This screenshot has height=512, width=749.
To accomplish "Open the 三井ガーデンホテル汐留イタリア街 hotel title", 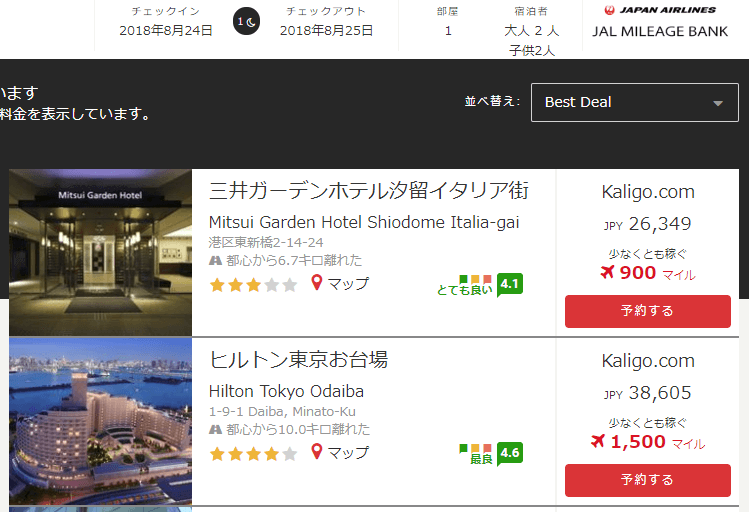I will (368, 190).
